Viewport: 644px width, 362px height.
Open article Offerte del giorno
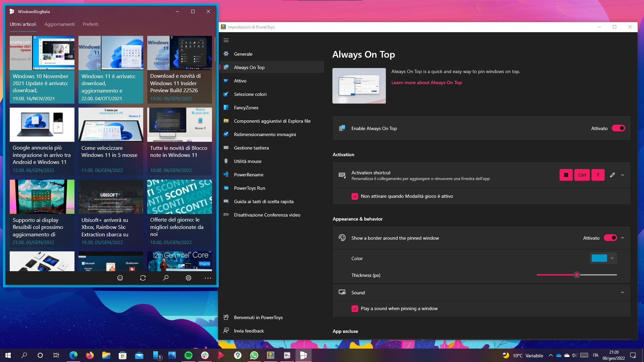[x=179, y=214]
